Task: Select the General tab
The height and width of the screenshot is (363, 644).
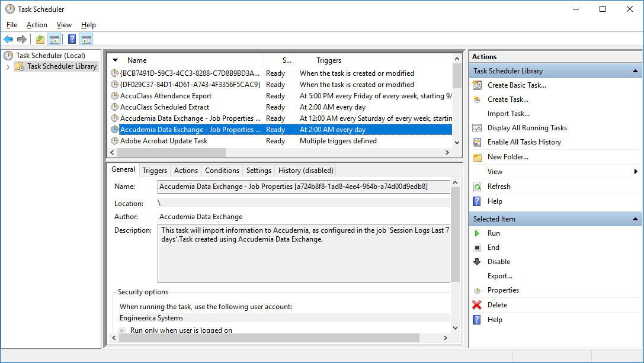Action: click(x=123, y=169)
